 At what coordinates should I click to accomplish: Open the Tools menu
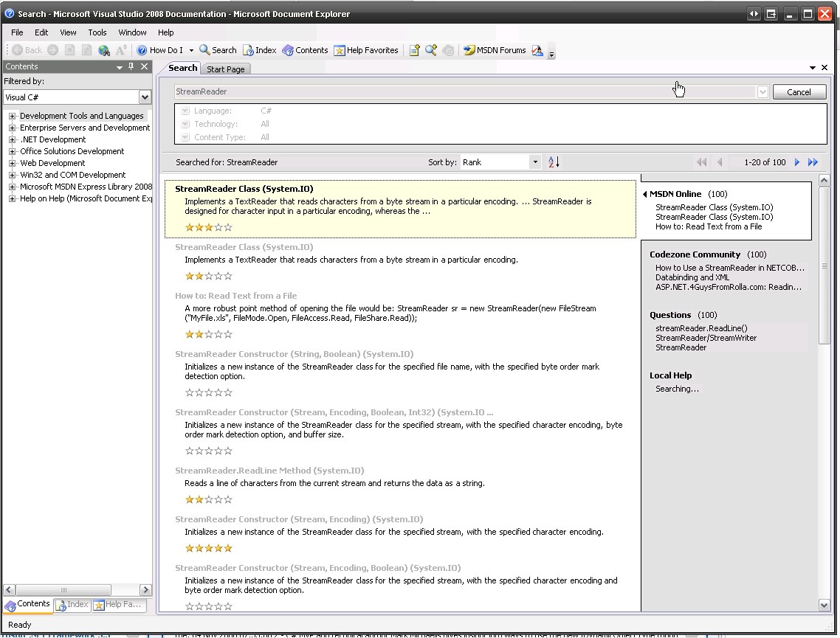(x=97, y=32)
